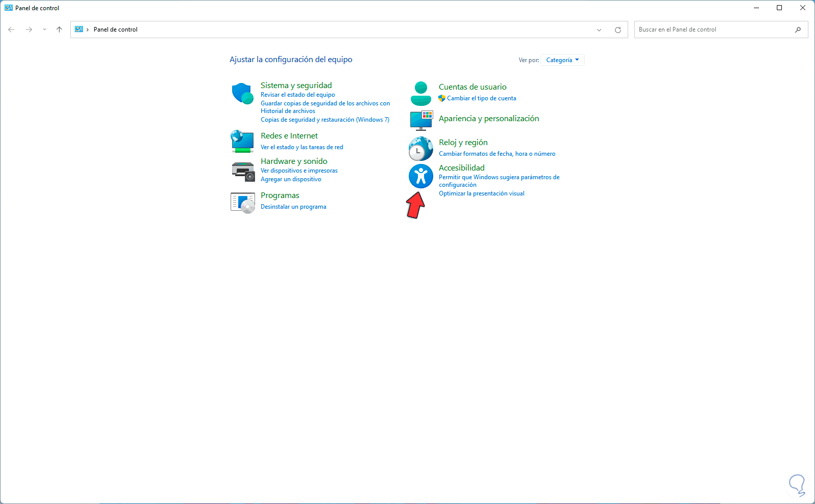
Task: Open Redes e Internet category link
Action: click(x=289, y=136)
